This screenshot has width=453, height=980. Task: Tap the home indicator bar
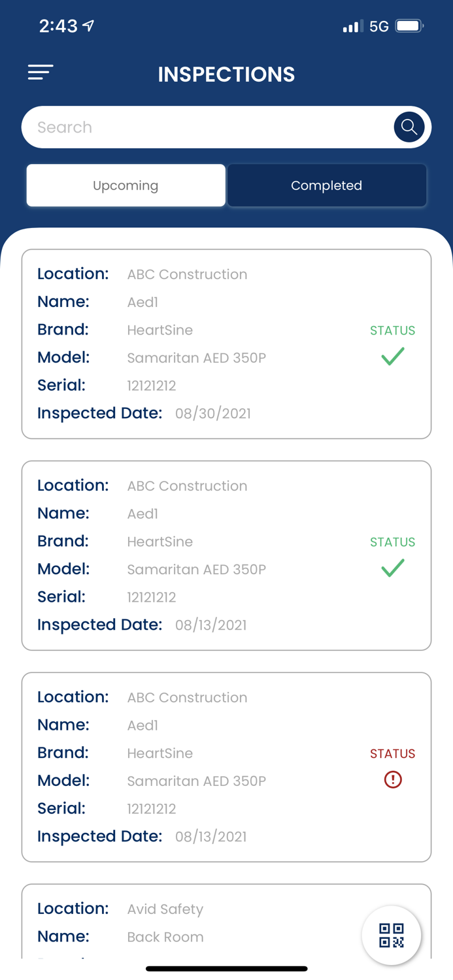click(x=226, y=968)
